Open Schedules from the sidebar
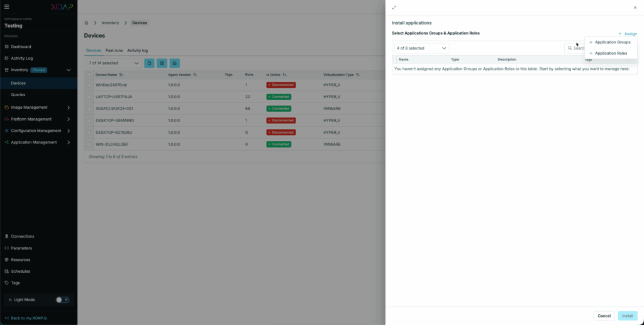 tap(21, 271)
